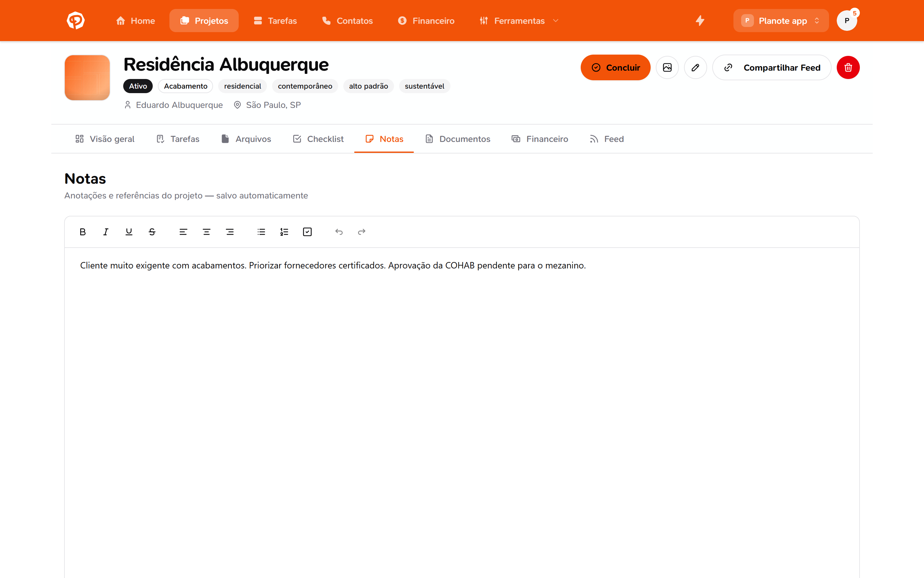Image resolution: width=924 pixels, height=578 pixels.
Task: Switch to the Visão geral tab
Action: [x=105, y=139]
